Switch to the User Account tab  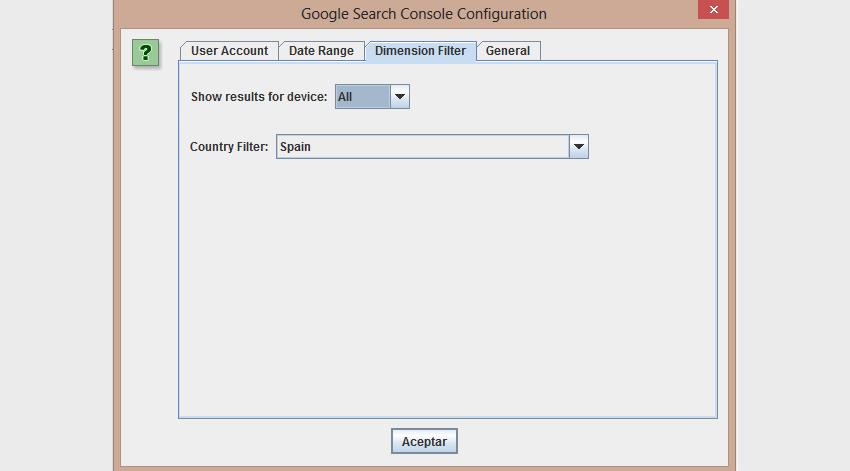tap(229, 51)
